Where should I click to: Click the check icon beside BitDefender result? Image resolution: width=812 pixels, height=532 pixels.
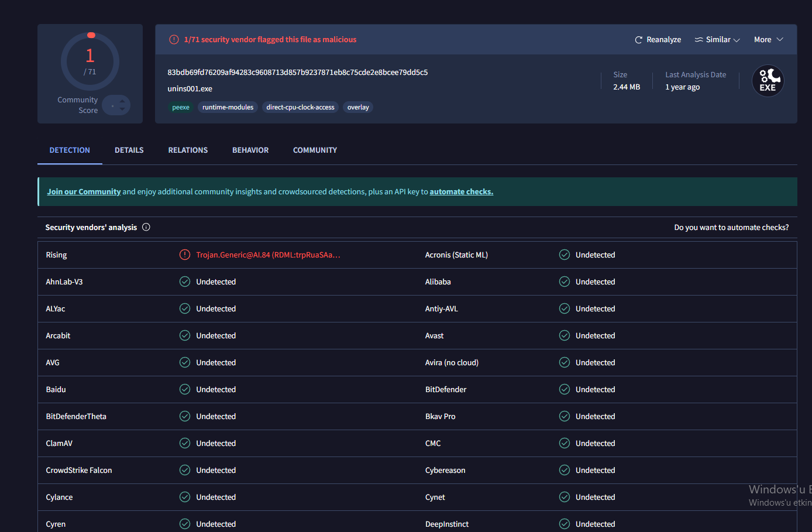(x=565, y=389)
